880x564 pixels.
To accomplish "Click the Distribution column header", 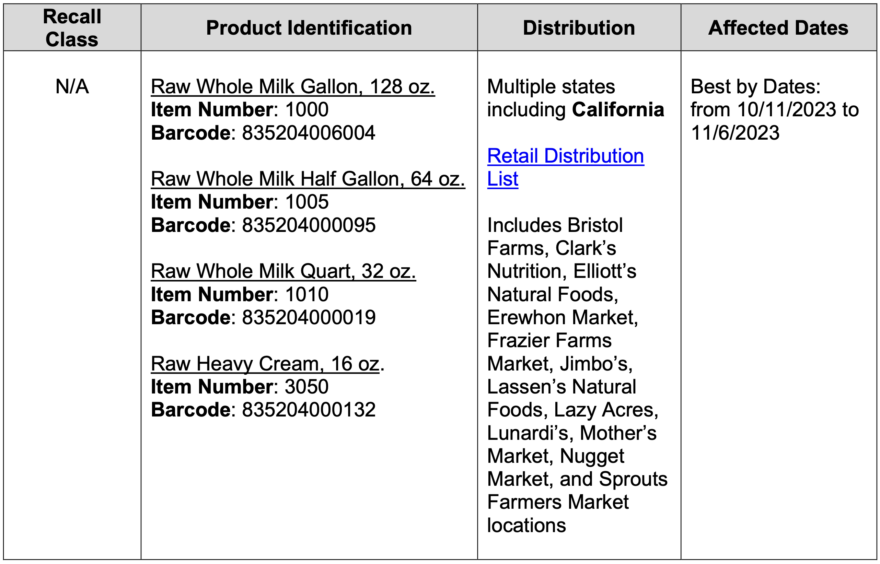I will (579, 27).
